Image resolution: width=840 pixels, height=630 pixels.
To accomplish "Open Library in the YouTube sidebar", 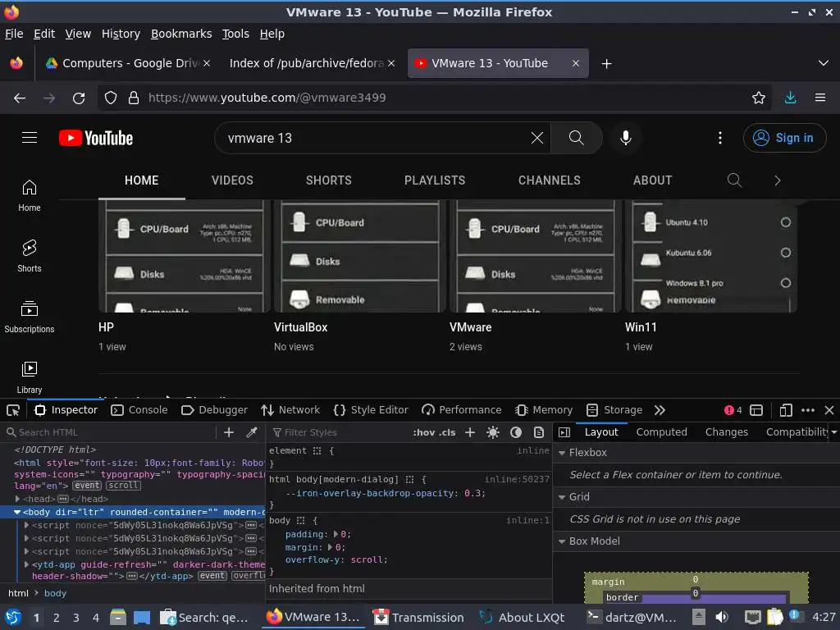I will point(30,377).
